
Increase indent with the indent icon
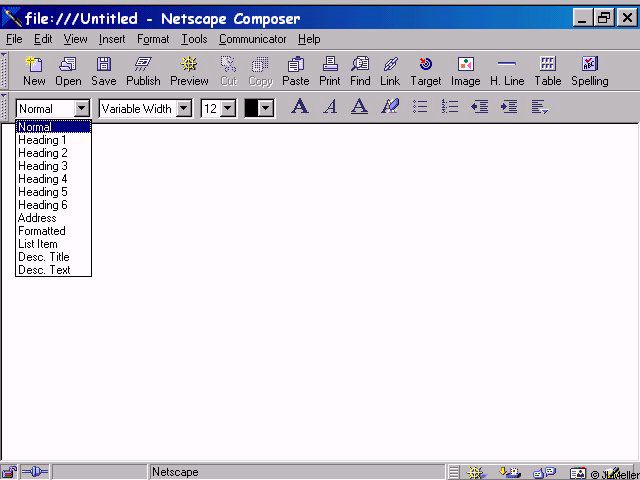tap(509, 107)
